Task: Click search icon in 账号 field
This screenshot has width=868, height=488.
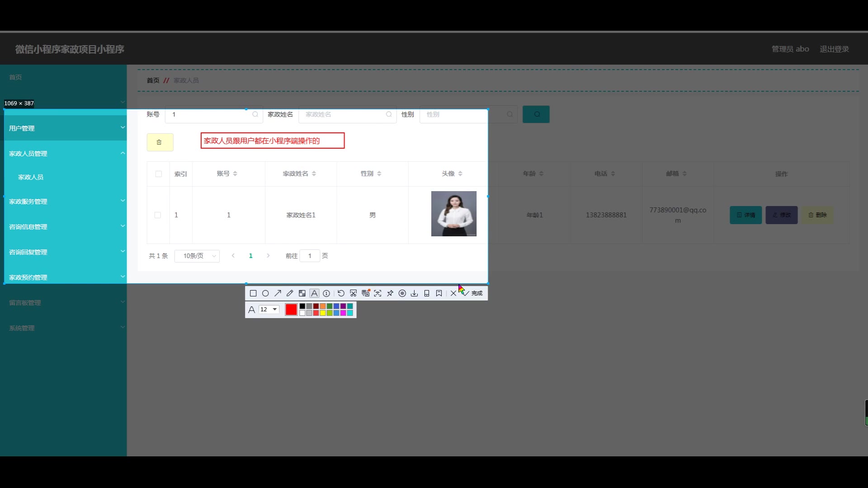Action: coord(255,114)
